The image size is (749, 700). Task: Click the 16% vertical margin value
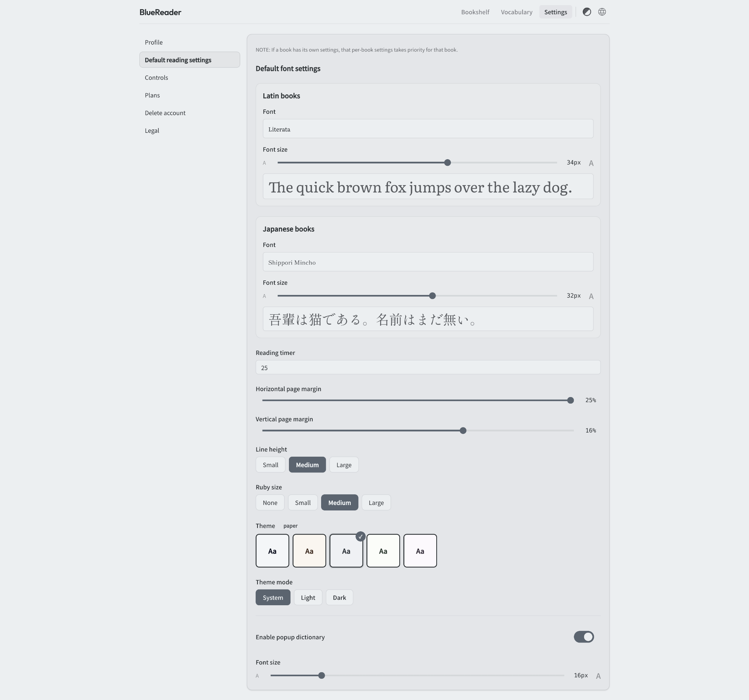click(590, 430)
